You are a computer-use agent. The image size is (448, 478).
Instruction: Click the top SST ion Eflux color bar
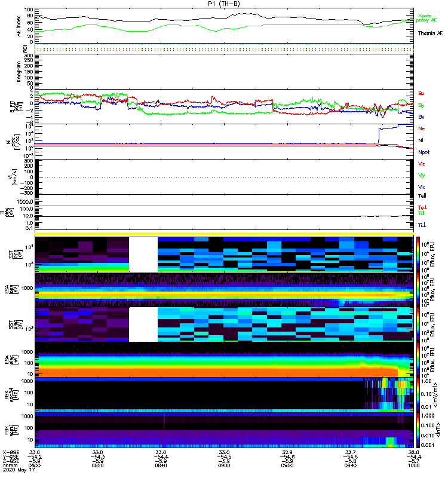418,254
